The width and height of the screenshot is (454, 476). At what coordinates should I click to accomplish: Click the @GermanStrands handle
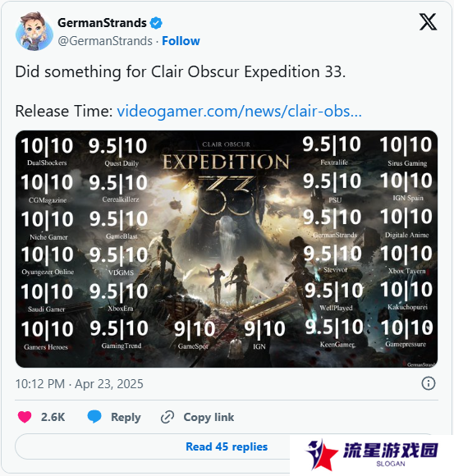pos(105,41)
